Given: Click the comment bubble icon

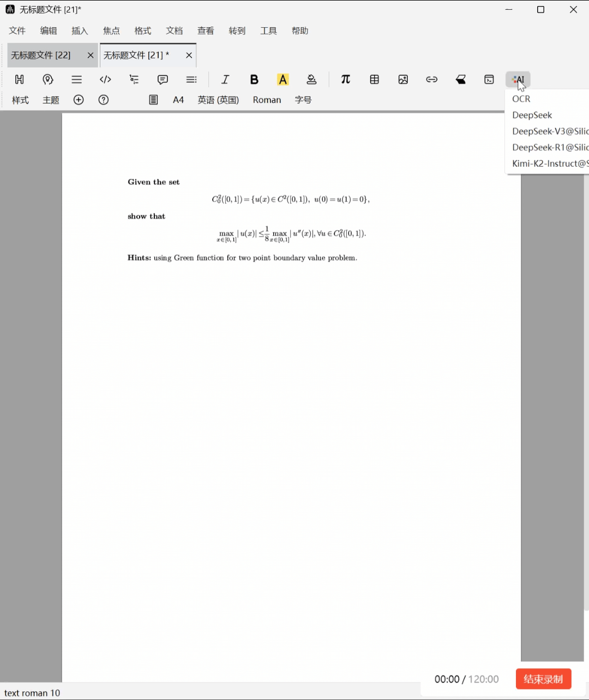Looking at the screenshot, I should point(163,80).
